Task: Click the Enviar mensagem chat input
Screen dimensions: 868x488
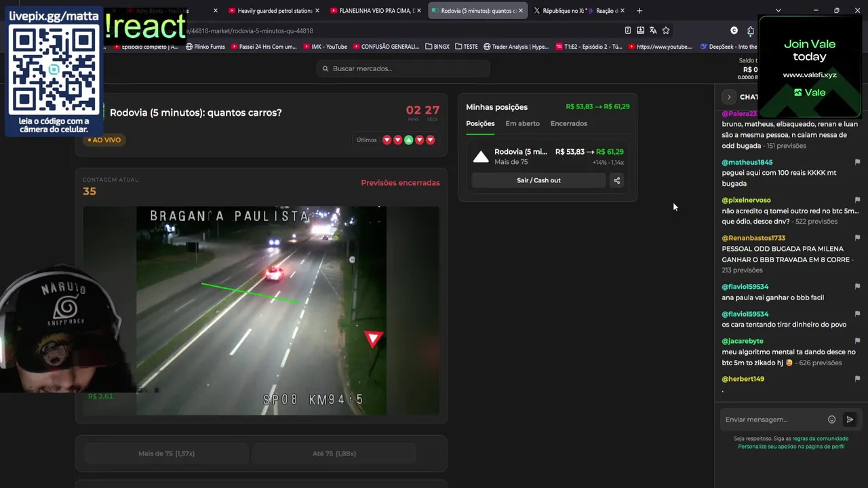Action: [x=773, y=420]
